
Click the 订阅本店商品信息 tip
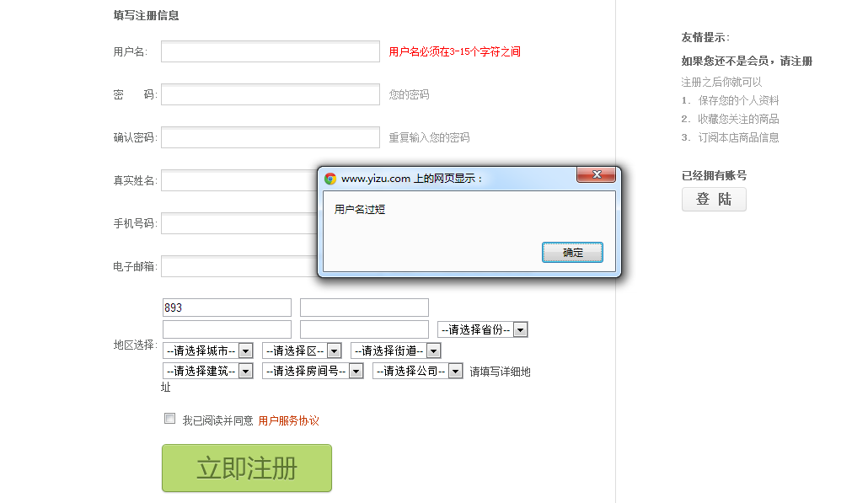(738, 137)
